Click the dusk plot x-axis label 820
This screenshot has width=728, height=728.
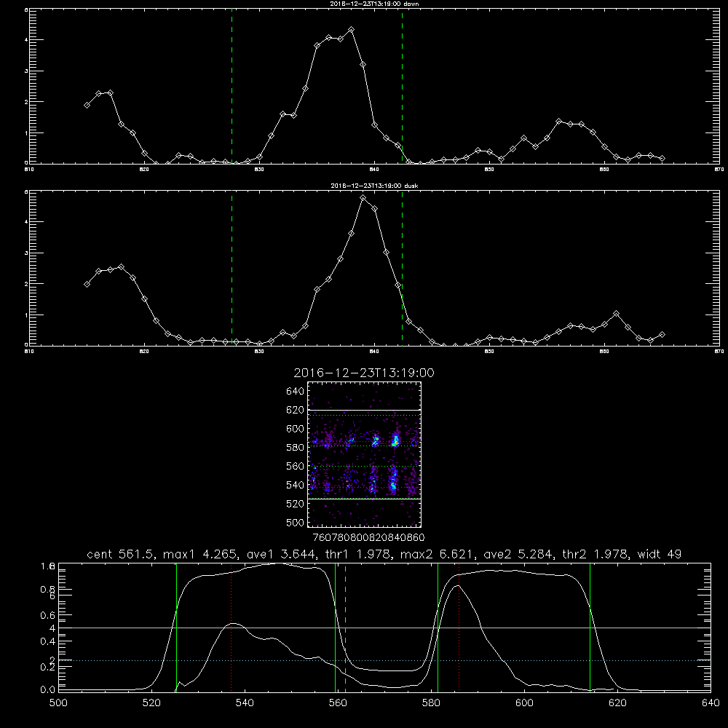coord(144,352)
